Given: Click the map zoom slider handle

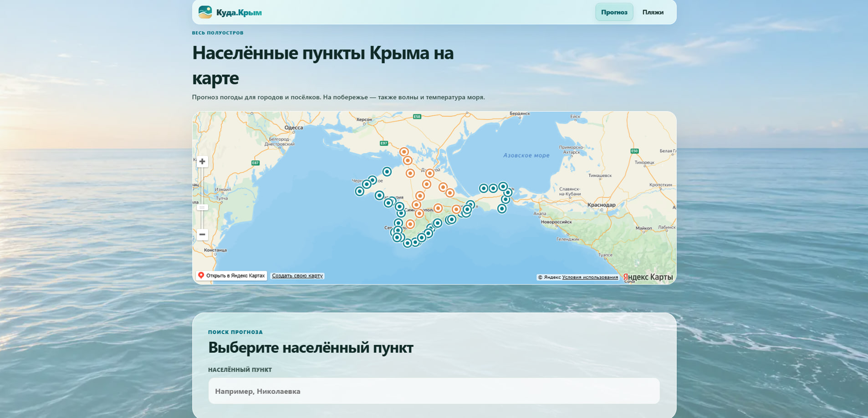Looking at the screenshot, I should point(202,207).
